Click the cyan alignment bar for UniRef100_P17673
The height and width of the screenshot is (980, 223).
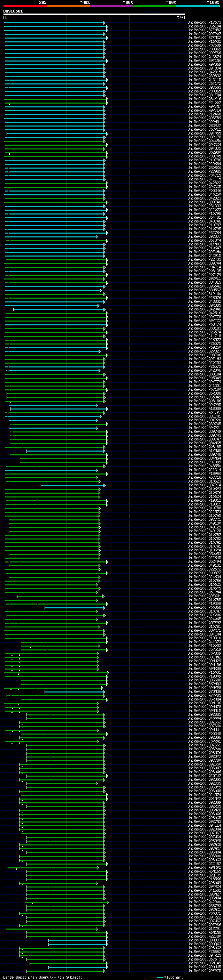point(54,23)
